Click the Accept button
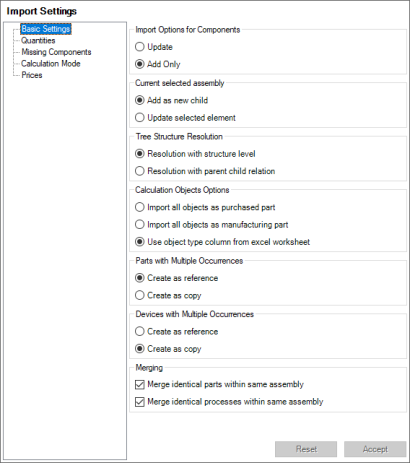The image size is (410, 463). (x=375, y=449)
